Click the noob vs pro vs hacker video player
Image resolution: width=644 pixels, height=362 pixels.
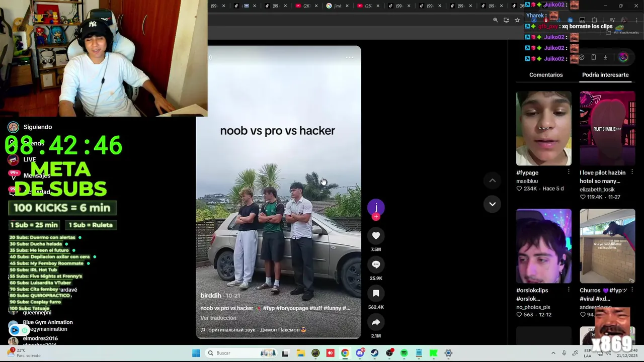(278, 192)
